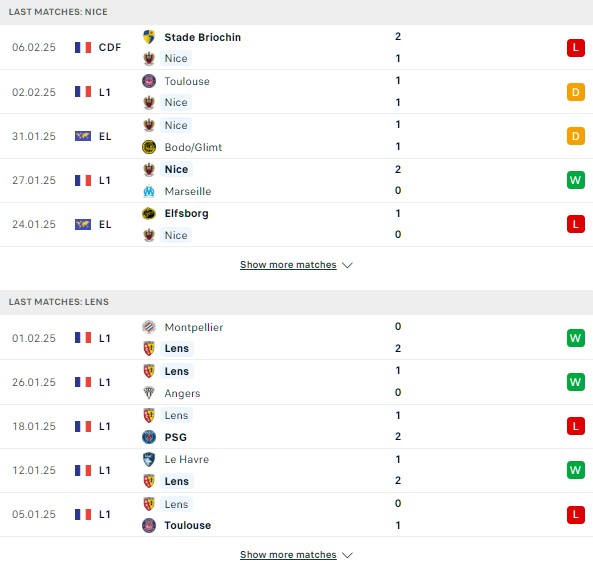
Task: Click the Angers team crest
Action: click(x=149, y=393)
